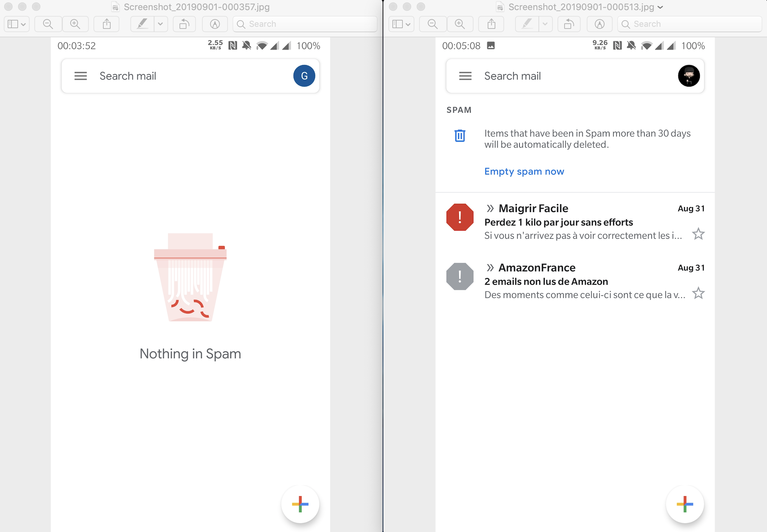Click Rotate button in left Preview window

click(x=184, y=24)
